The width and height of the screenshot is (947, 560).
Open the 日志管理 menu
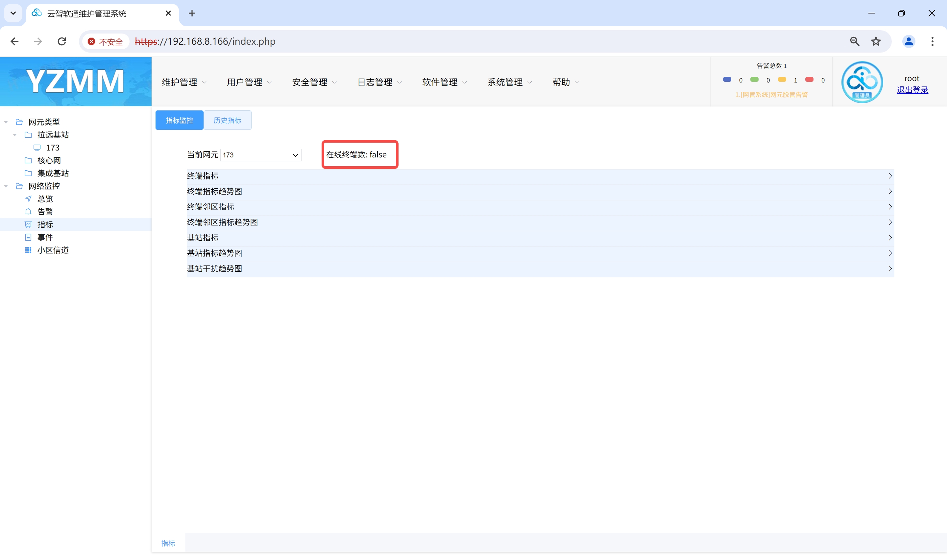point(379,82)
